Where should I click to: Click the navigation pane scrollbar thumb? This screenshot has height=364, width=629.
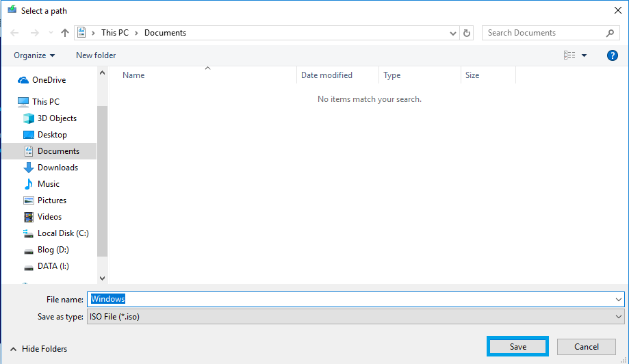[x=102, y=181]
